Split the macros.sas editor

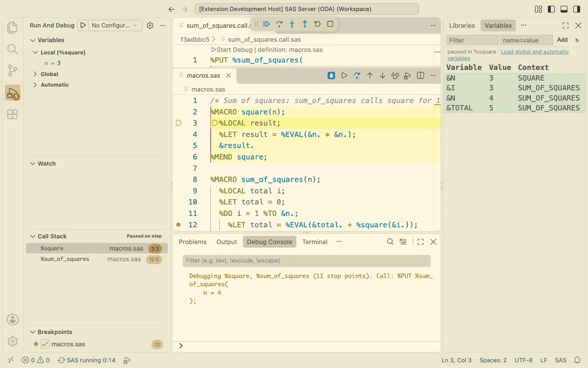point(421,76)
